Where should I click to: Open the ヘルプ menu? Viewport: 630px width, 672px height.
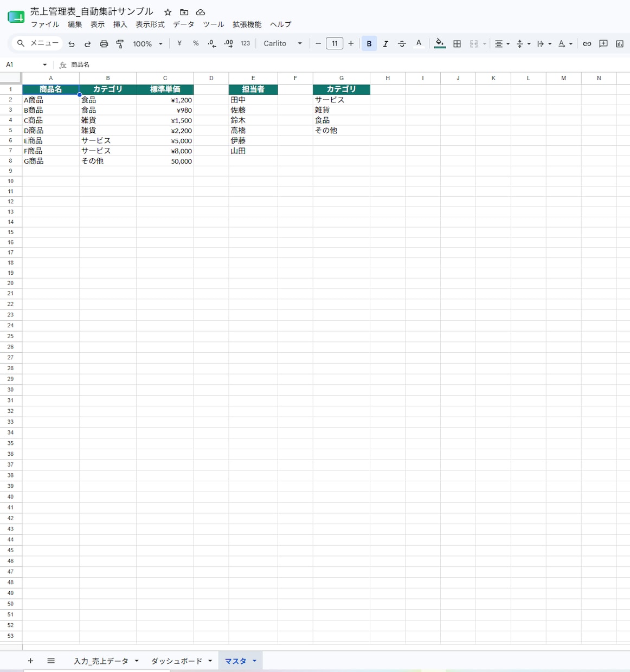[x=281, y=24]
